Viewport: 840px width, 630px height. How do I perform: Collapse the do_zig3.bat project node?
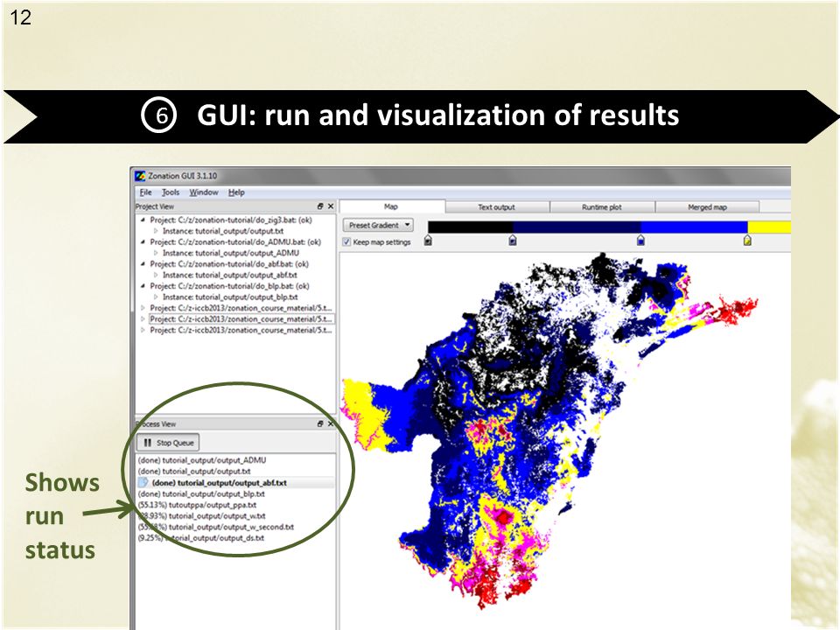pos(143,220)
